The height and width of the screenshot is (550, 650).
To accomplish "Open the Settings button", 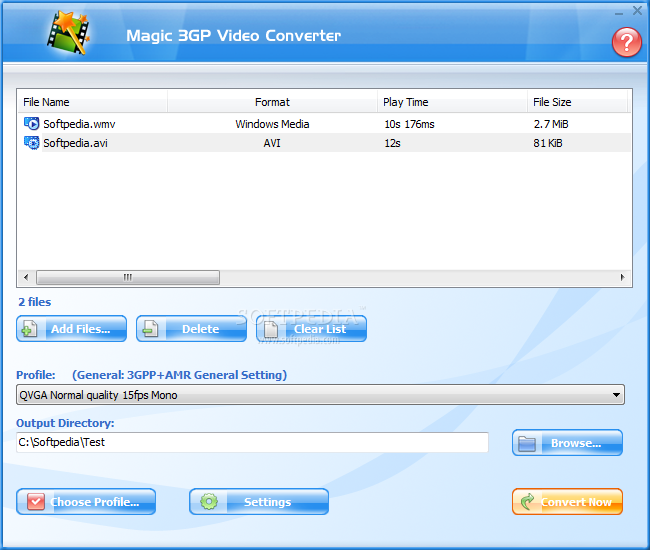I will (259, 502).
